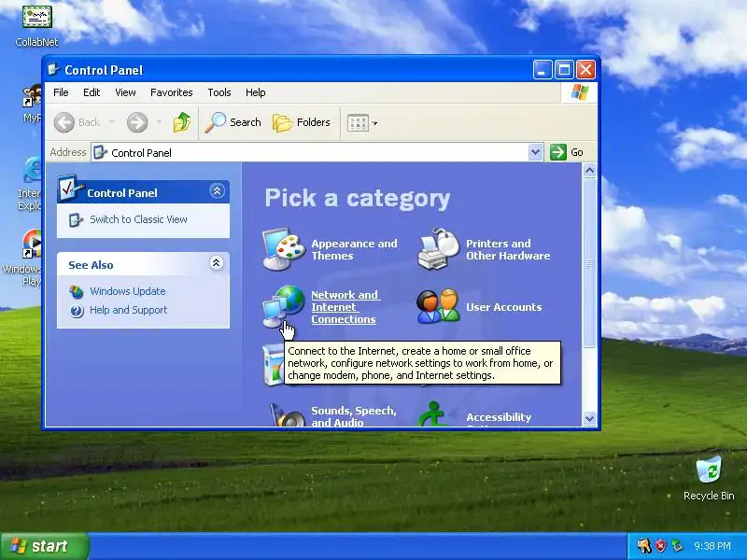Viewport: 747px width, 560px height.
Task: Open the Printers and Other Hardware icon
Action: click(438, 249)
